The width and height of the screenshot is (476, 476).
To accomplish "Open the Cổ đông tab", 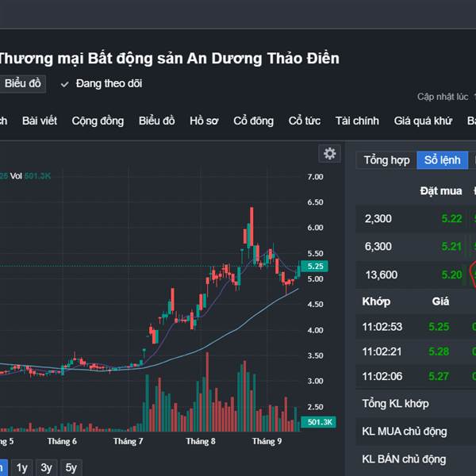I will pyautogui.click(x=254, y=121).
